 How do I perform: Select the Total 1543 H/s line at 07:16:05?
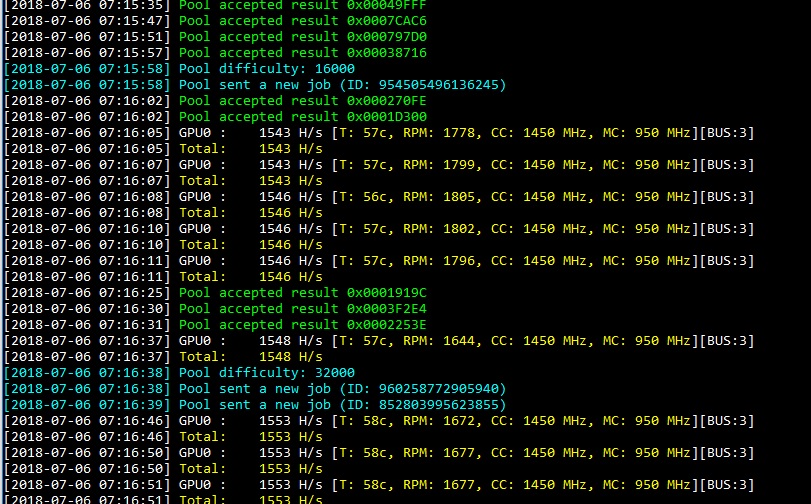pos(163,149)
